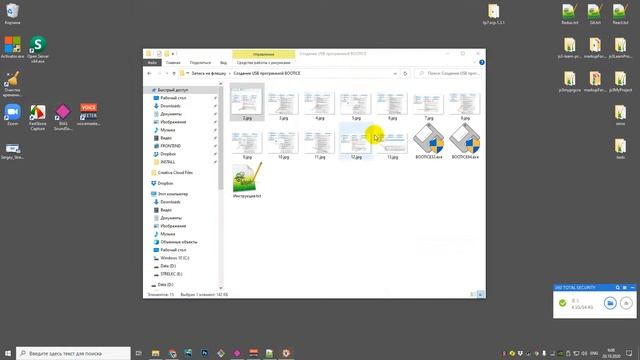Open the address bar history dropdown

tap(395, 73)
